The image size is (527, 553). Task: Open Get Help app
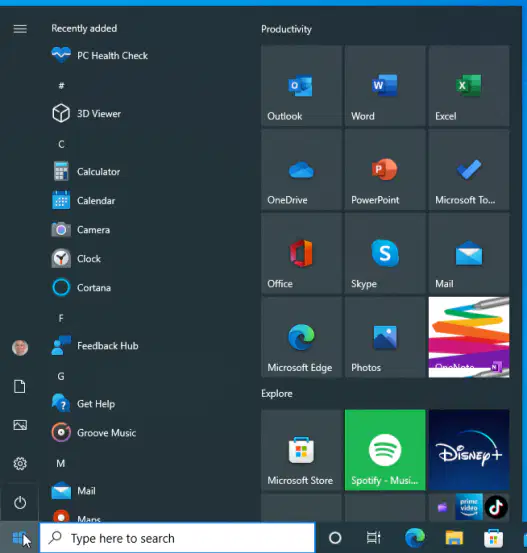coord(84,404)
